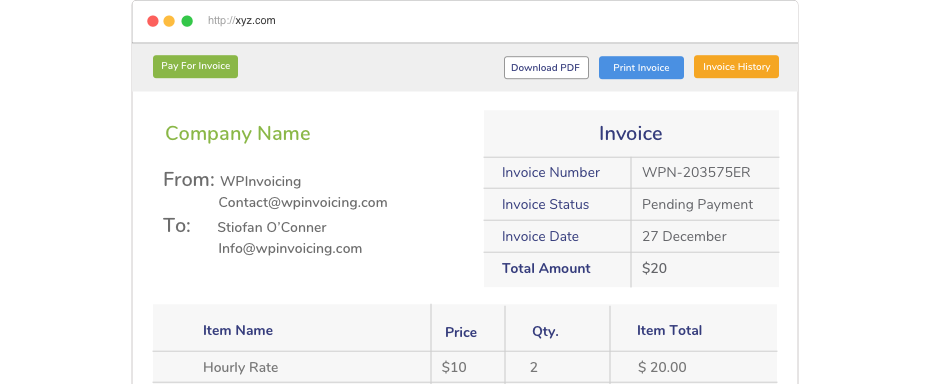
Task: Click the $20 total amount value
Action: (654, 269)
